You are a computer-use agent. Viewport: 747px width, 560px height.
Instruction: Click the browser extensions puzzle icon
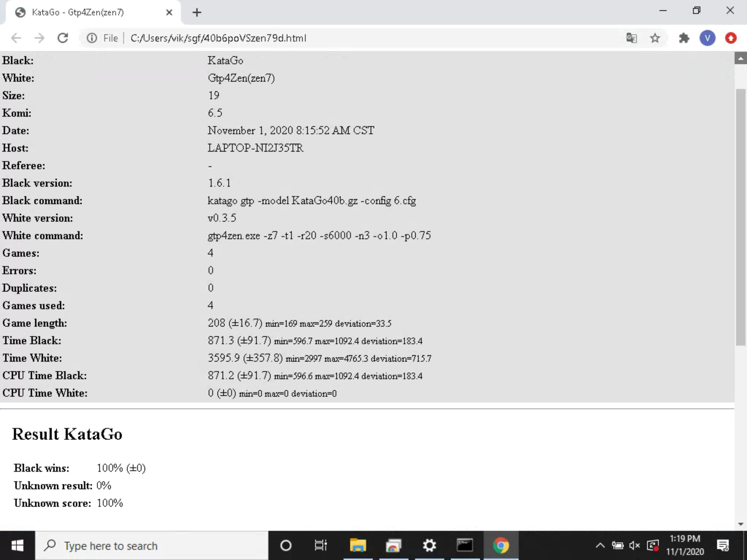click(684, 38)
